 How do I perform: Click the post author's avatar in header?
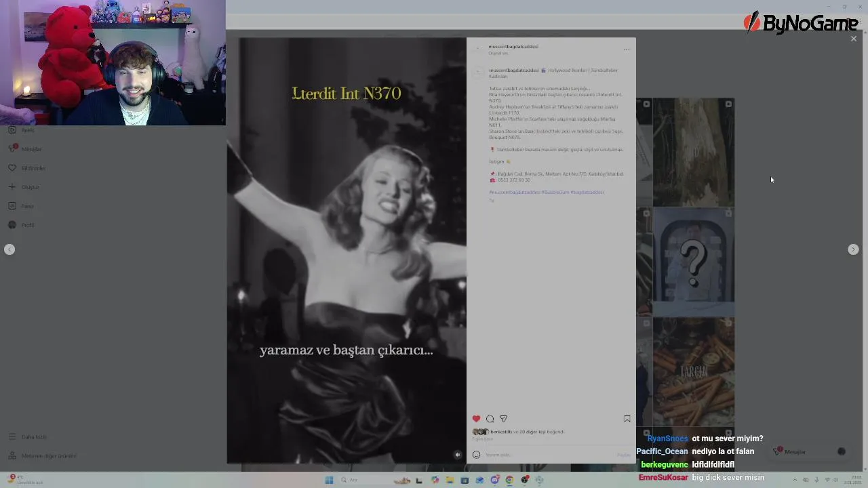pyautogui.click(x=477, y=49)
